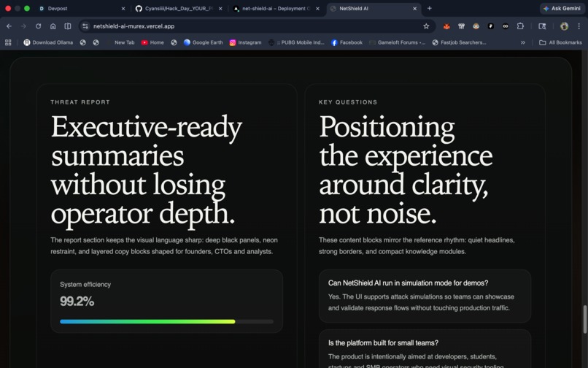588x368 pixels.
Task: Reload the NetShield AI page
Action: (38, 26)
